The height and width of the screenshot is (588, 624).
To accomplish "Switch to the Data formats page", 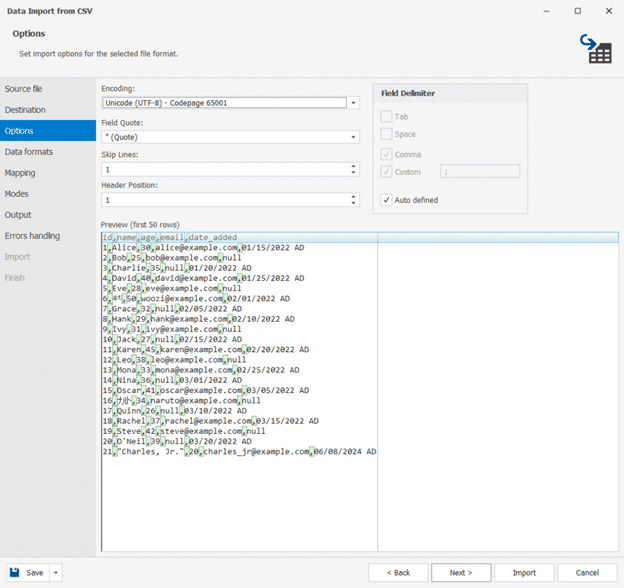I will pos(29,152).
